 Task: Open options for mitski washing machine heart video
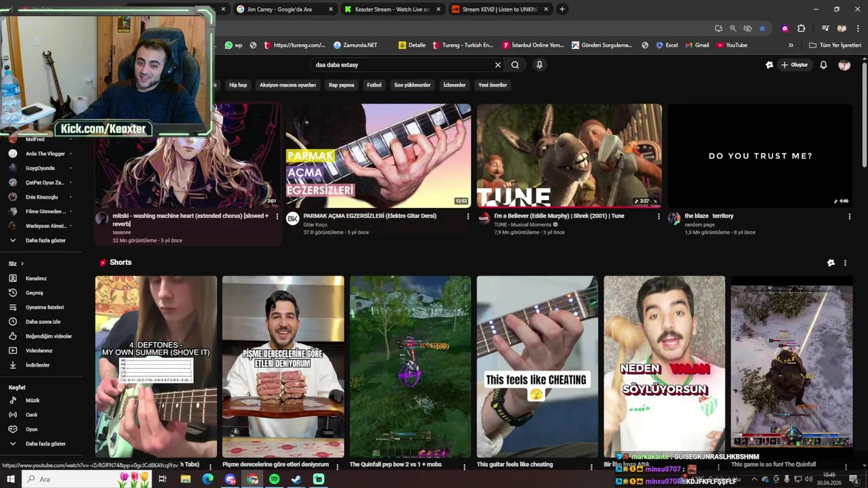[277, 216]
